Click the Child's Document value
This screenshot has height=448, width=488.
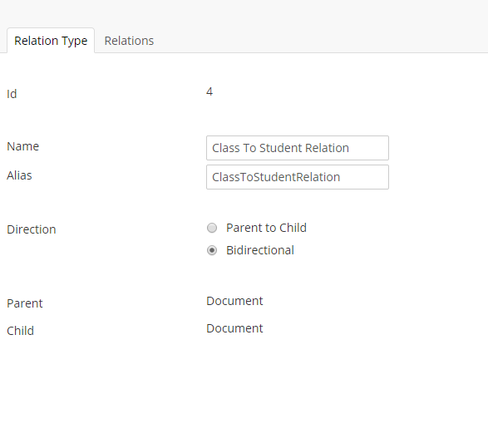click(x=234, y=328)
